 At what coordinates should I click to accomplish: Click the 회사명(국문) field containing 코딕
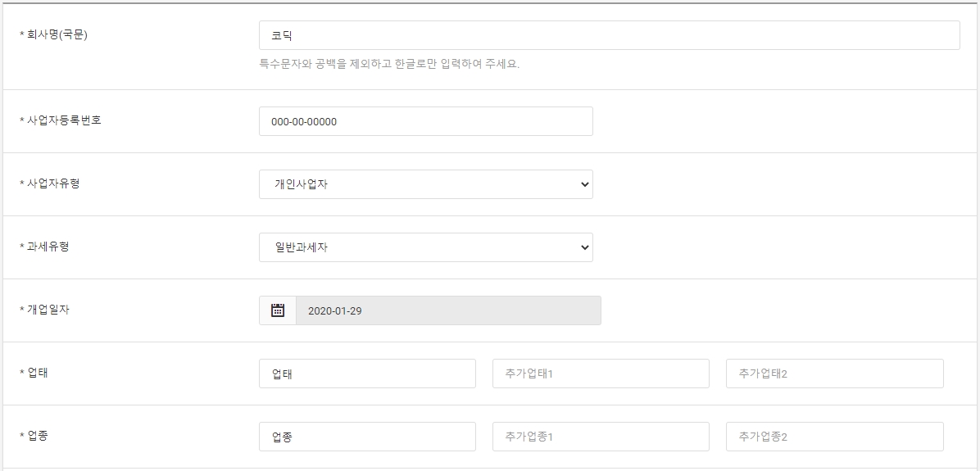point(610,35)
